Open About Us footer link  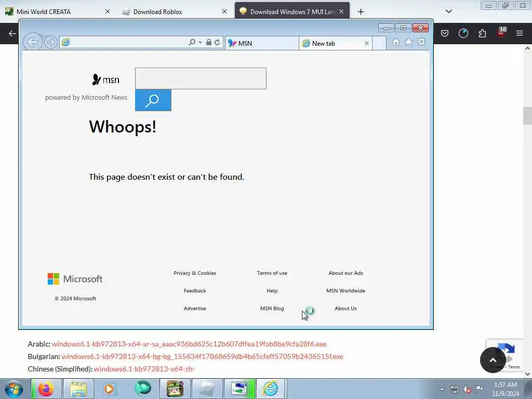(x=345, y=309)
